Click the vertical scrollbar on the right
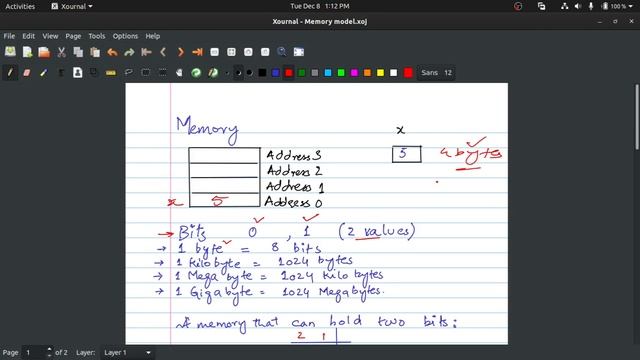Viewport: 640px width, 360px height. [636, 118]
